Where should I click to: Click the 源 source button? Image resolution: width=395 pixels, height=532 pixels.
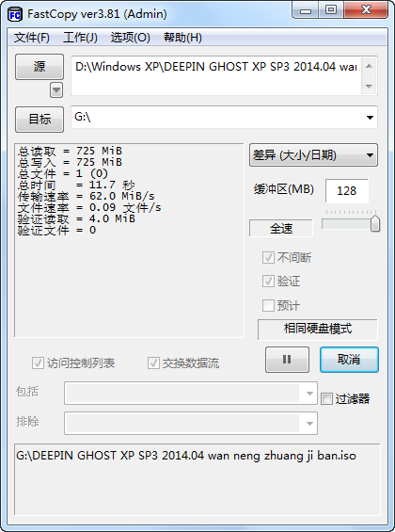coord(39,67)
